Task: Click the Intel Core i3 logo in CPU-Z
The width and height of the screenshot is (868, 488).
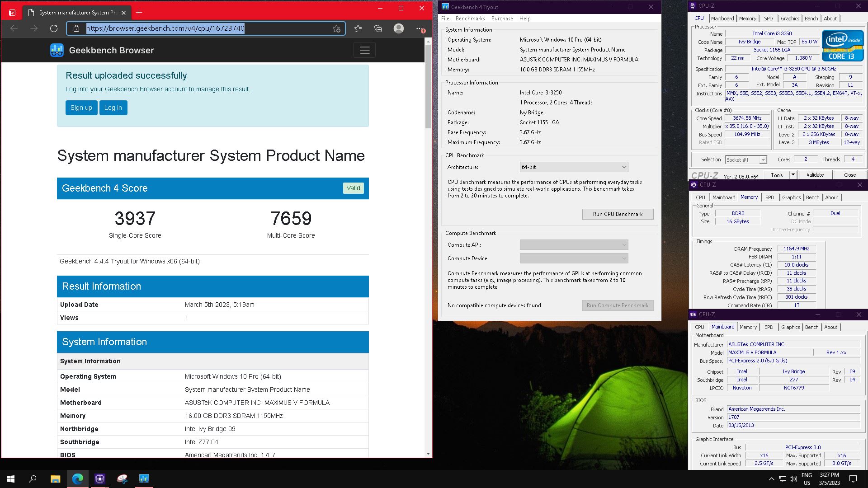Action: pyautogui.click(x=843, y=46)
